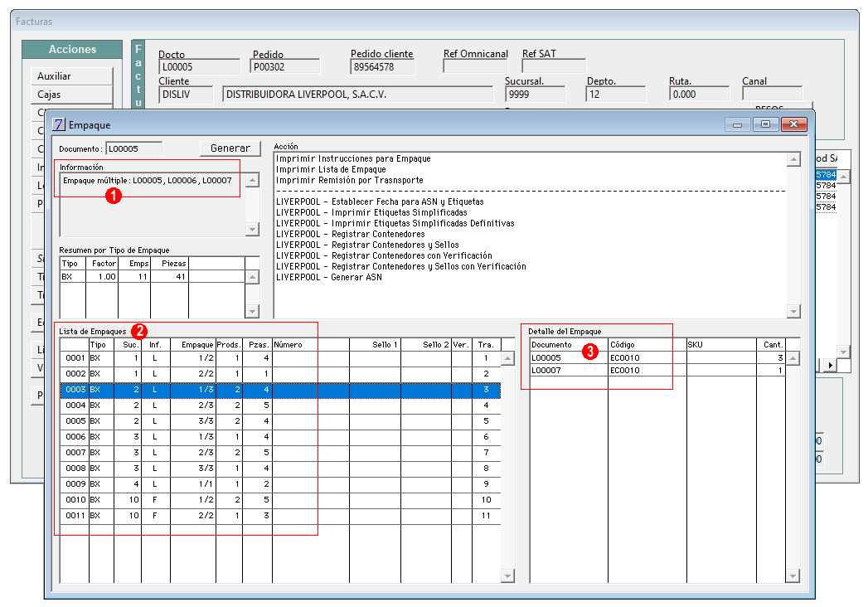Select detail row with document L00005

[x=657, y=357]
